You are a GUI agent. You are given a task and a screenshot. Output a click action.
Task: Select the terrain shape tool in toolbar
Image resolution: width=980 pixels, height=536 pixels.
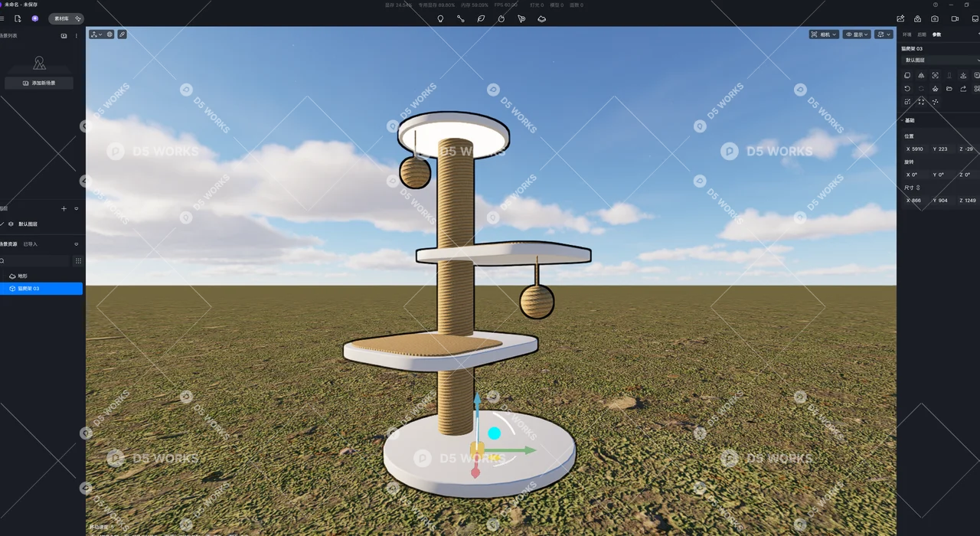(x=542, y=18)
